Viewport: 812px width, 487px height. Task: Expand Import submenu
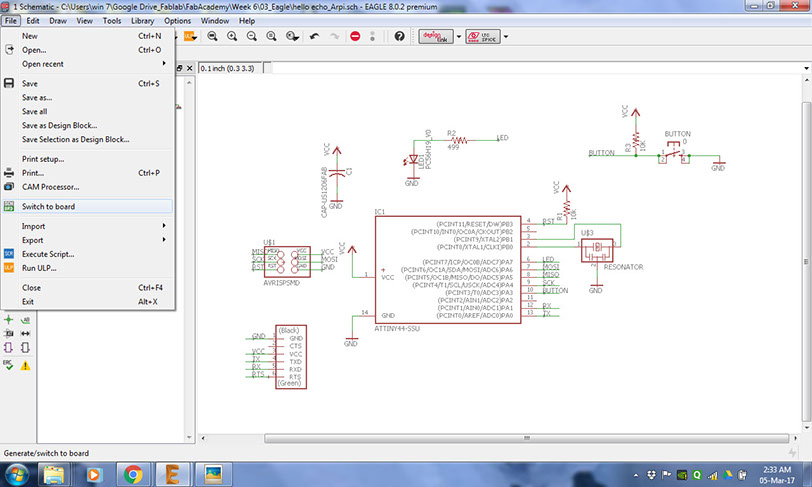(x=88, y=226)
